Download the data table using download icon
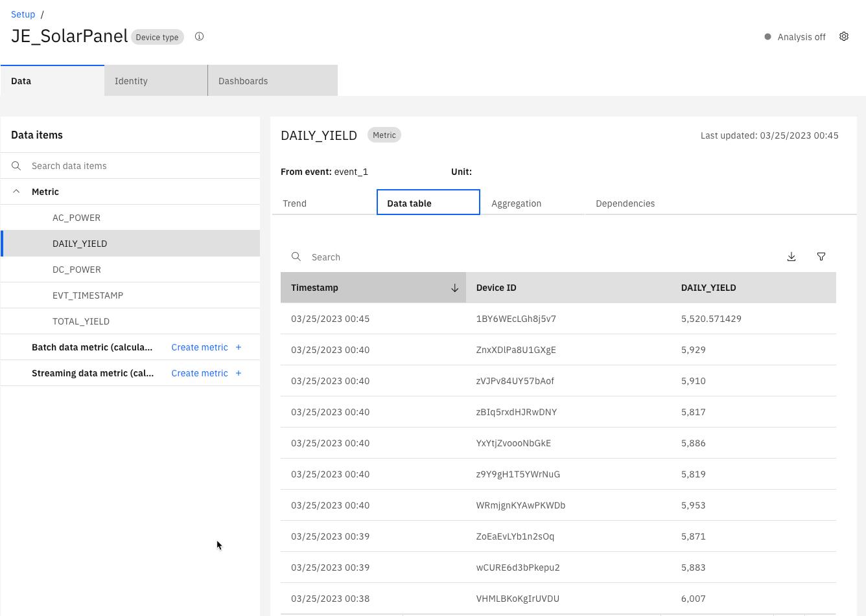This screenshot has width=866, height=616. 791,257
